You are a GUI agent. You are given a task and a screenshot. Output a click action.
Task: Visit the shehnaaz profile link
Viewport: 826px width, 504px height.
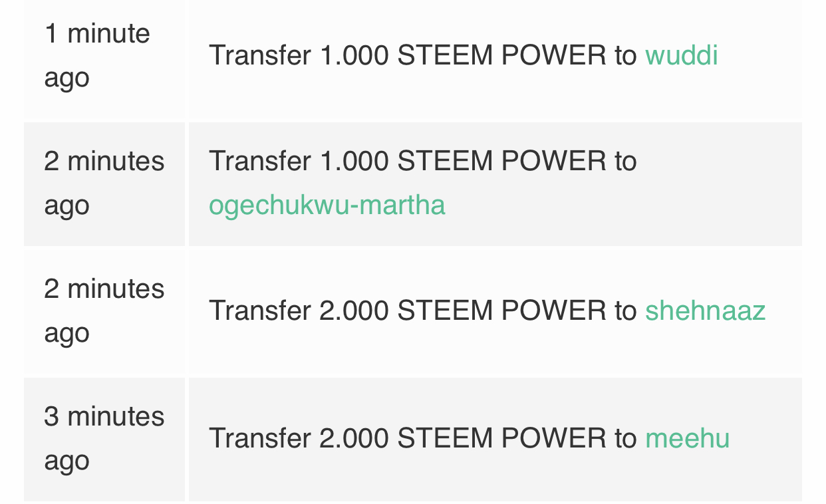coord(705,311)
